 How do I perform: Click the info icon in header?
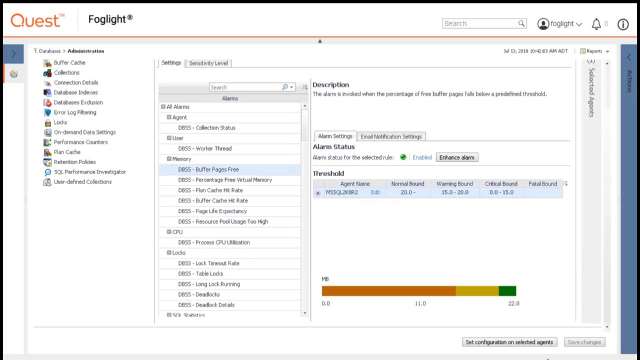coord(623,24)
